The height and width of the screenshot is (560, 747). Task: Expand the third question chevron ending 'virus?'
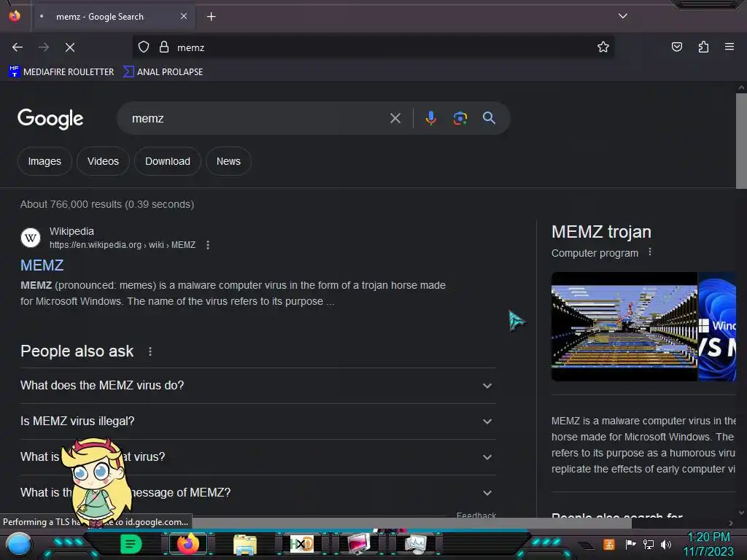point(487,457)
